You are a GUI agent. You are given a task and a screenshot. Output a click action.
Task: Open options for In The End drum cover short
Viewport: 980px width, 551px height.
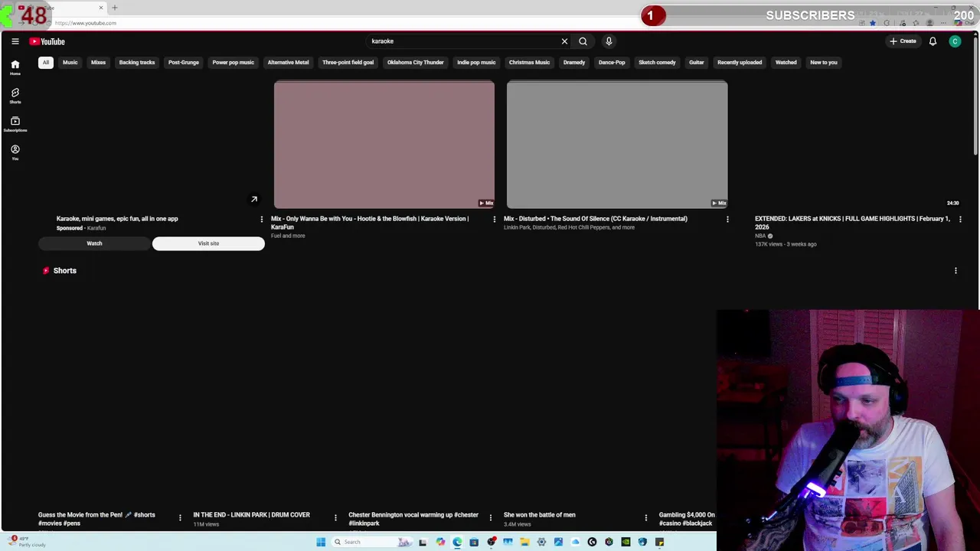[x=335, y=517]
